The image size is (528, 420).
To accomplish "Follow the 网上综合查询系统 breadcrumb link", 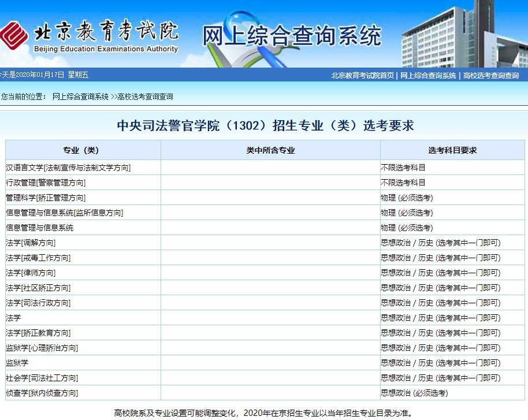I will point(80,96).
